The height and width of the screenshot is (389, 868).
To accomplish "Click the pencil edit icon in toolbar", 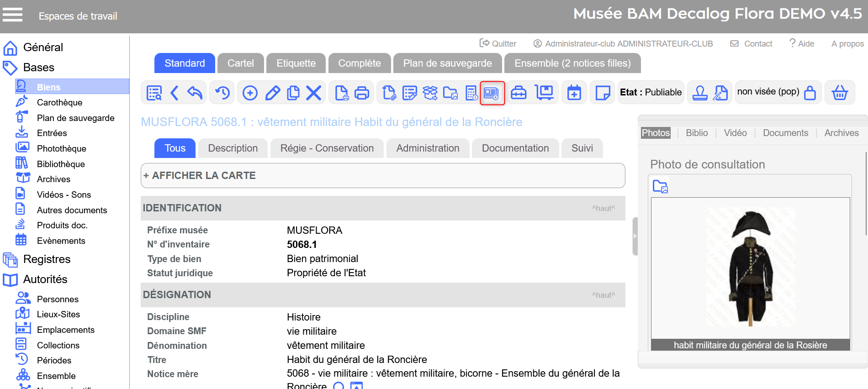I will tap(272, 93).
